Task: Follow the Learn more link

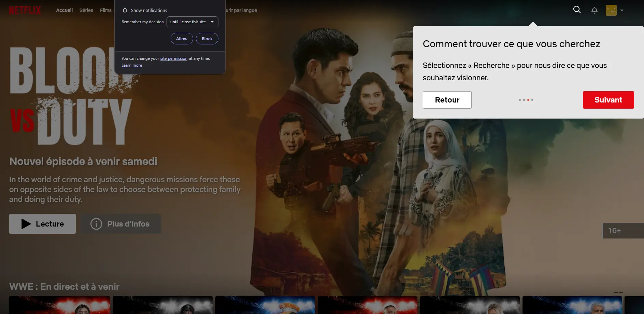Action: click(x=132, y=65)
